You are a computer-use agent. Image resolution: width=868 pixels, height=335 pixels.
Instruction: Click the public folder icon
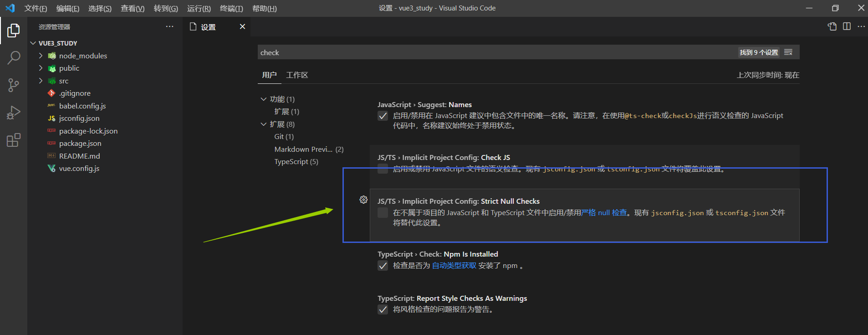click(x=52, y=68)
